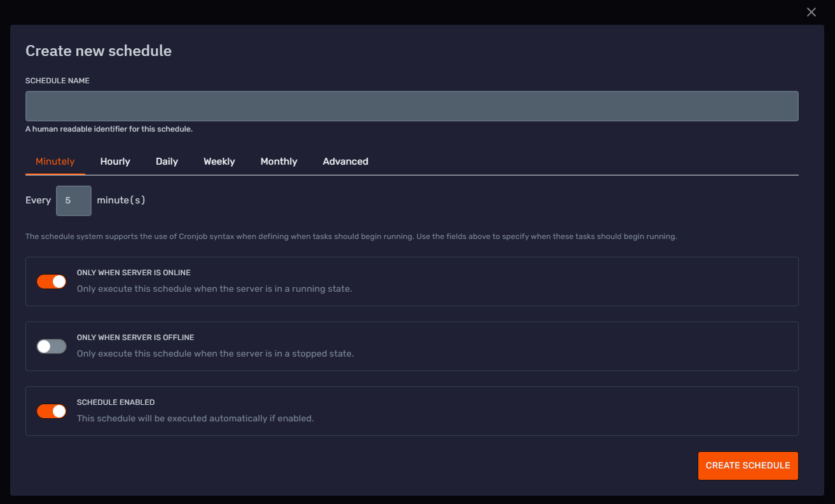
Task: Close the create schedule dialog
Action: (811, 12)
